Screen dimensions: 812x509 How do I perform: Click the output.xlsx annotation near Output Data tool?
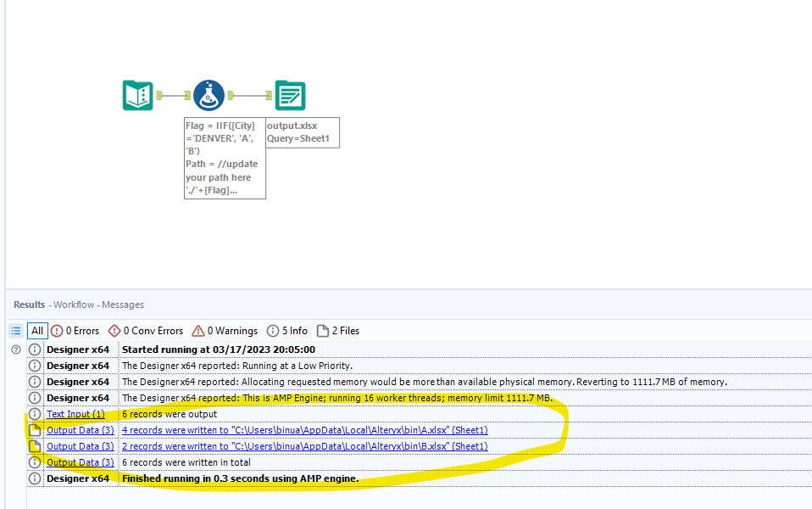pyautogui.click(x=302, y=131)
